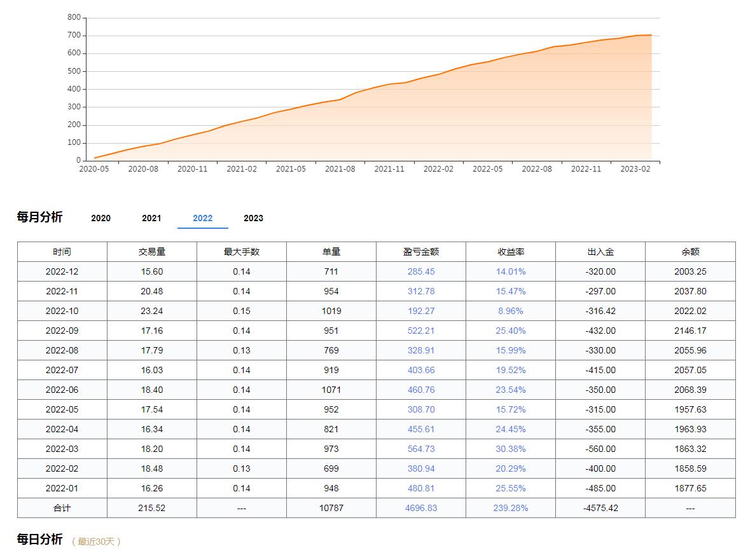Click the 30.38% return rate for 2022-03

point(511,449)
